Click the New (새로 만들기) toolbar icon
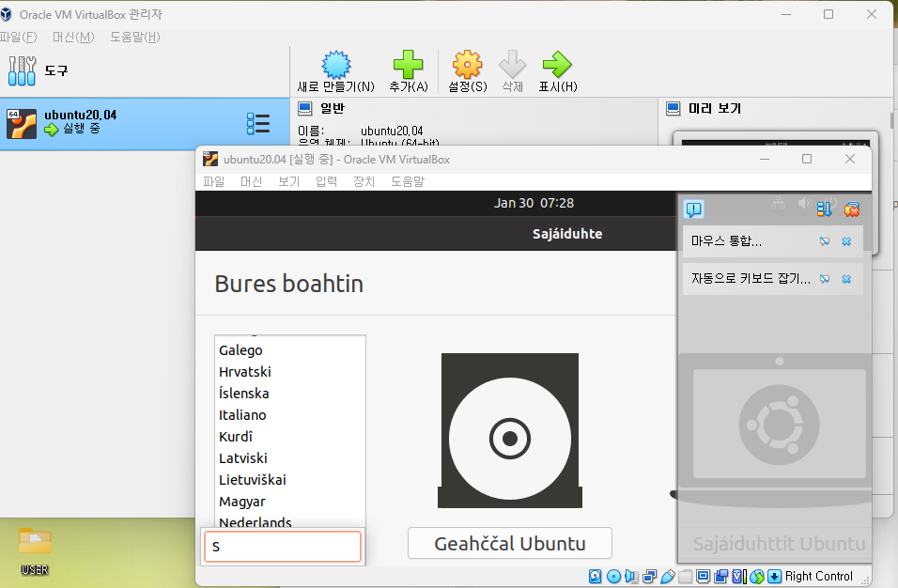 coord(335,65)
